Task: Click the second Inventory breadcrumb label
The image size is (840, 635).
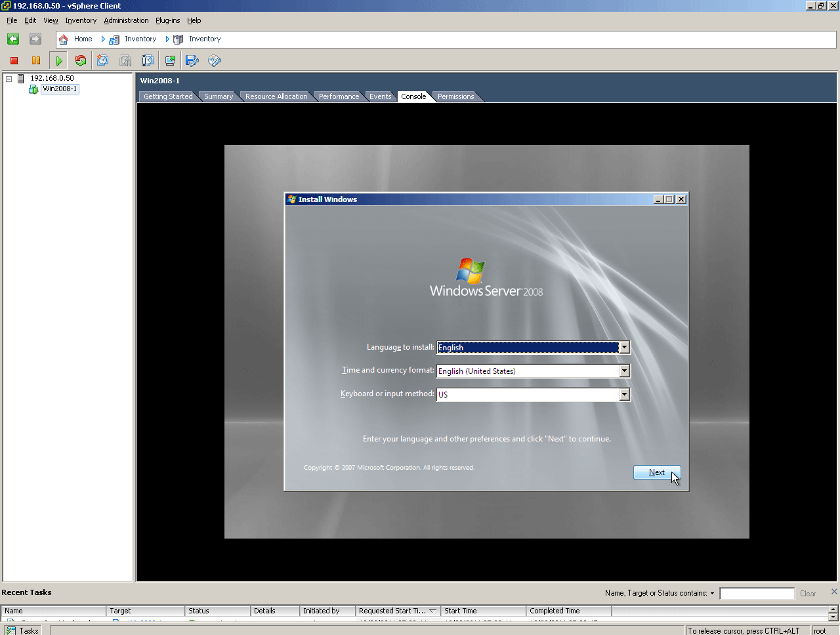Action: point(205,39)
